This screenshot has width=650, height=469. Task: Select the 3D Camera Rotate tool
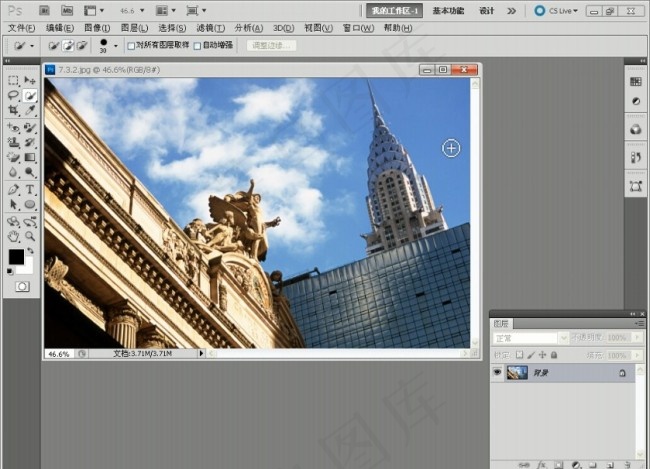30,222
